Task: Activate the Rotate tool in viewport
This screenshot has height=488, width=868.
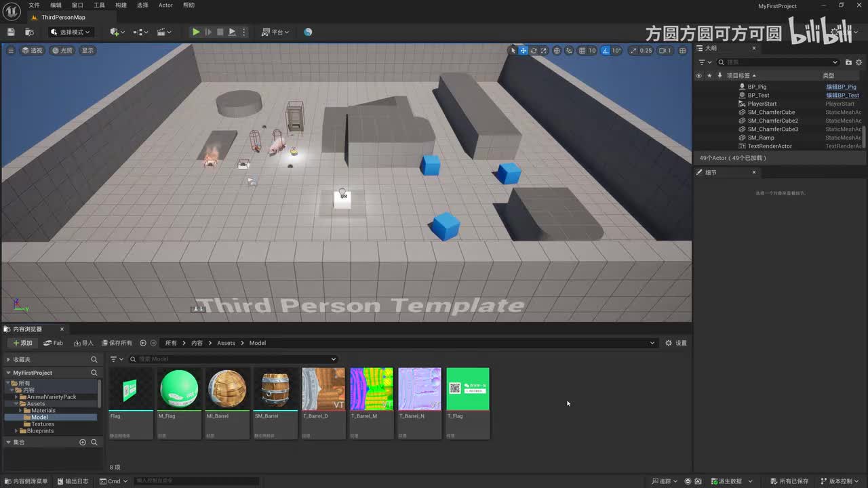Action: pos(534,50)
